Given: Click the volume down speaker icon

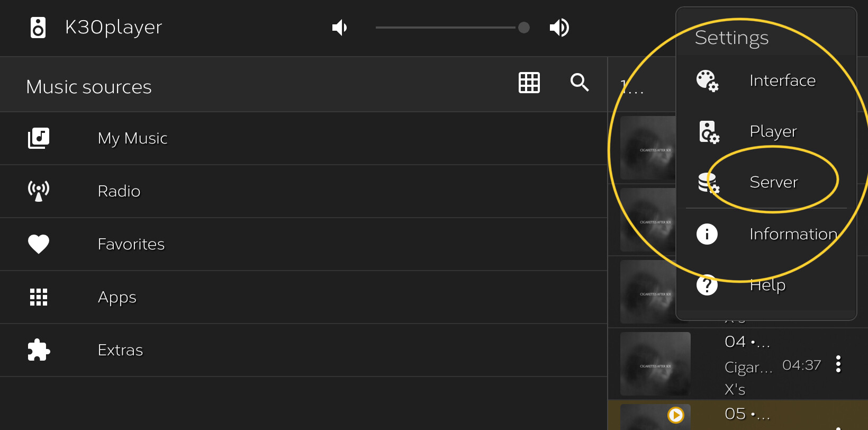Looking at the screenshot, I should coord(339,28).
